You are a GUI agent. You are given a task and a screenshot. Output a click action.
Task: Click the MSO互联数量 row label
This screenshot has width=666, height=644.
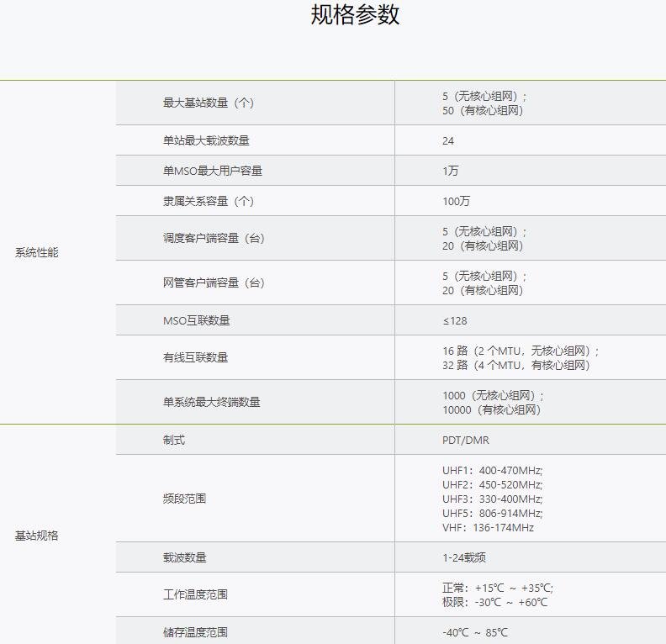pos(197,320)
